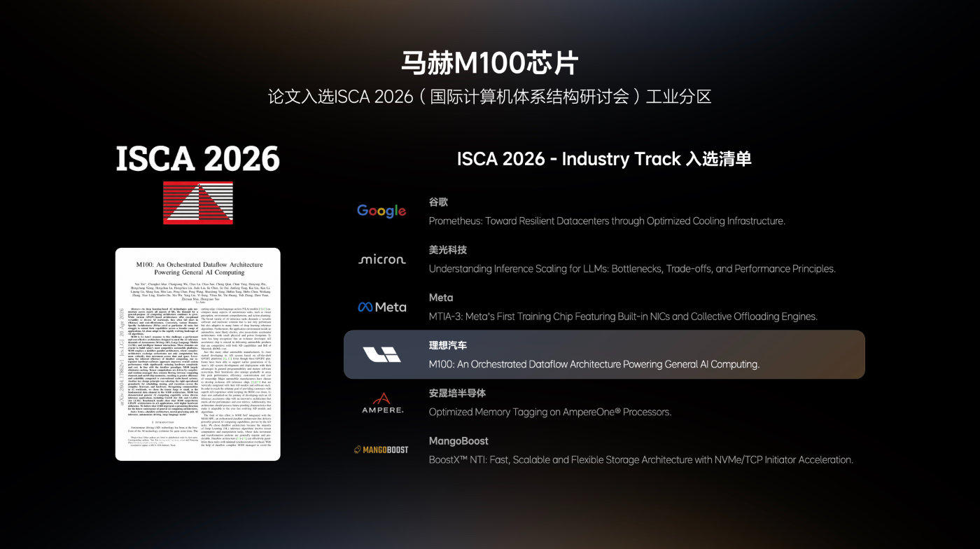
Task: Click the red striped ISCA emblem
Action: pyautogui.click(x=198, y=202)
